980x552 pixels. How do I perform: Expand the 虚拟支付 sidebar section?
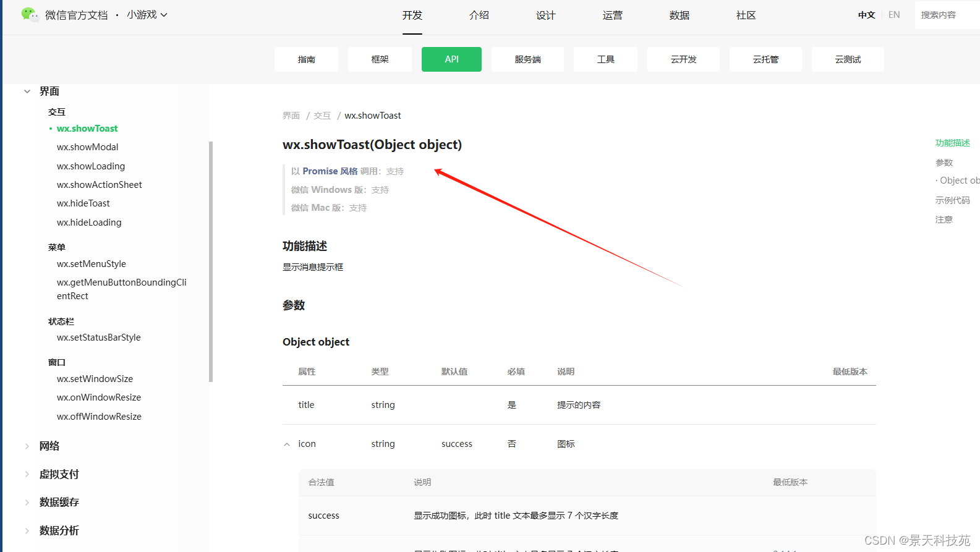(27, 474)
